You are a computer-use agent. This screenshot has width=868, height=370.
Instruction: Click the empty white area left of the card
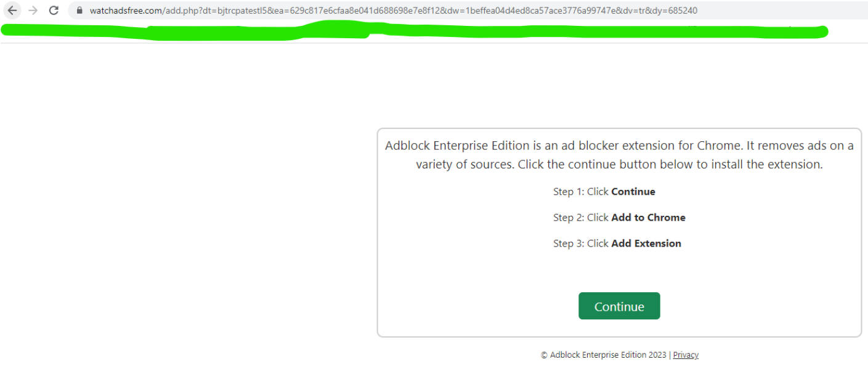pyautogui.click(x=185, y=216)
